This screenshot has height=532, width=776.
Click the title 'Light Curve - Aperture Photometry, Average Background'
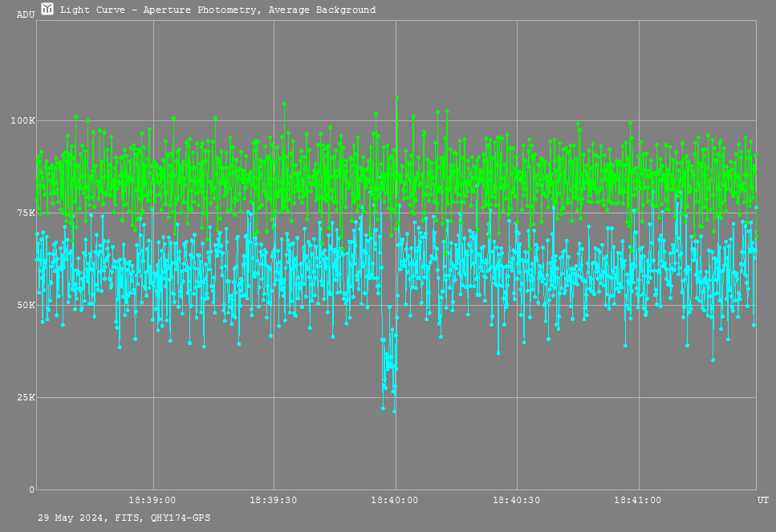pos(217,10)
